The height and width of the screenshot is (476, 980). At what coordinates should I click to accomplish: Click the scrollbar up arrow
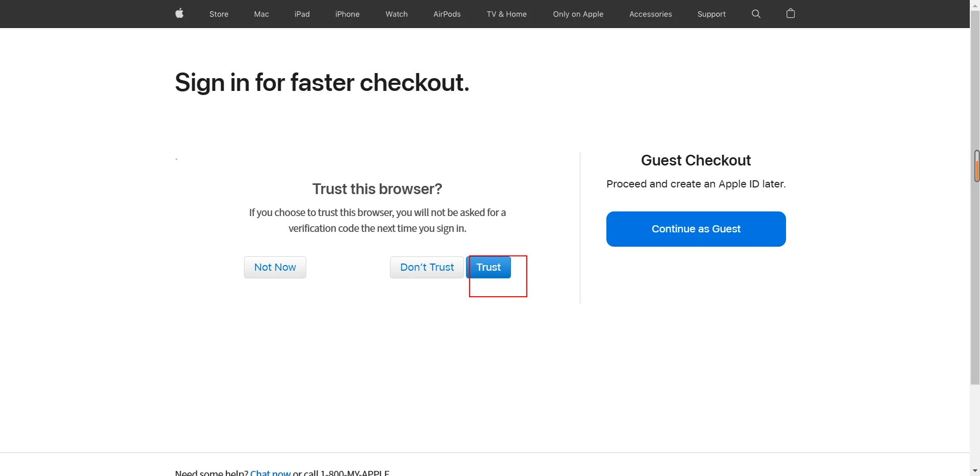[x=975, y=5]
